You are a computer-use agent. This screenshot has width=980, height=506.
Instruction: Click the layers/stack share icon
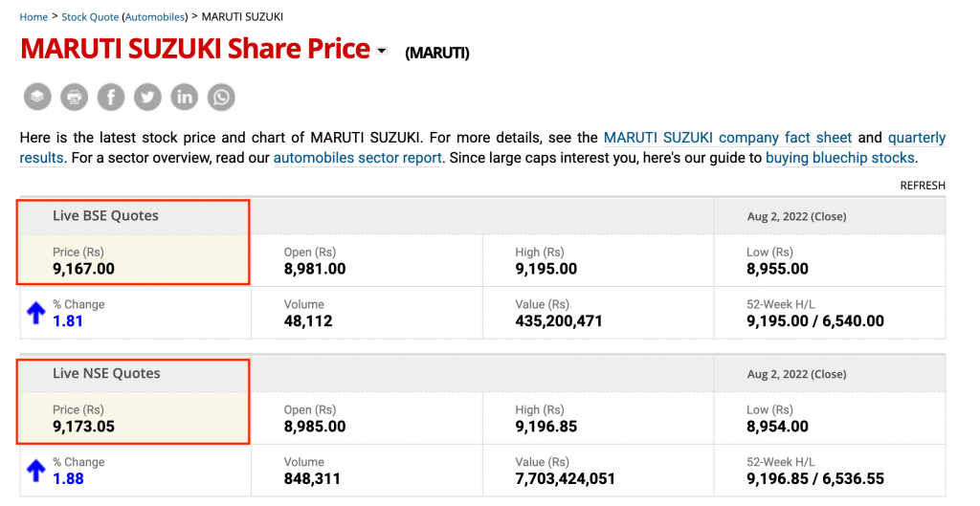coord(37,98)
